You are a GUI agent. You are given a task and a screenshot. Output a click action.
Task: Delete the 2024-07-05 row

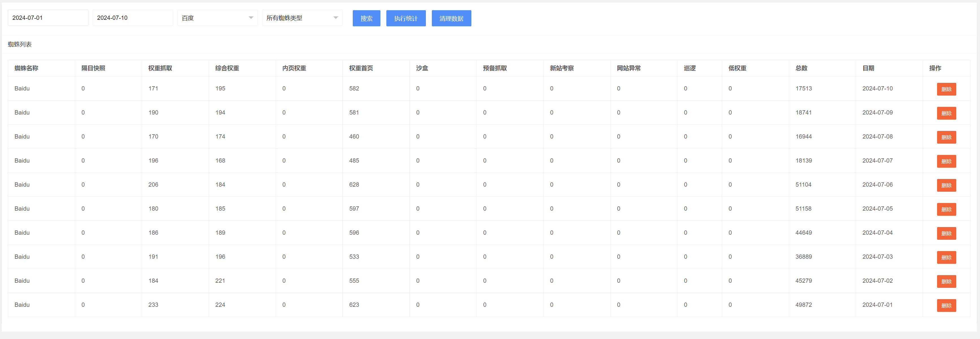pos(946,209)
